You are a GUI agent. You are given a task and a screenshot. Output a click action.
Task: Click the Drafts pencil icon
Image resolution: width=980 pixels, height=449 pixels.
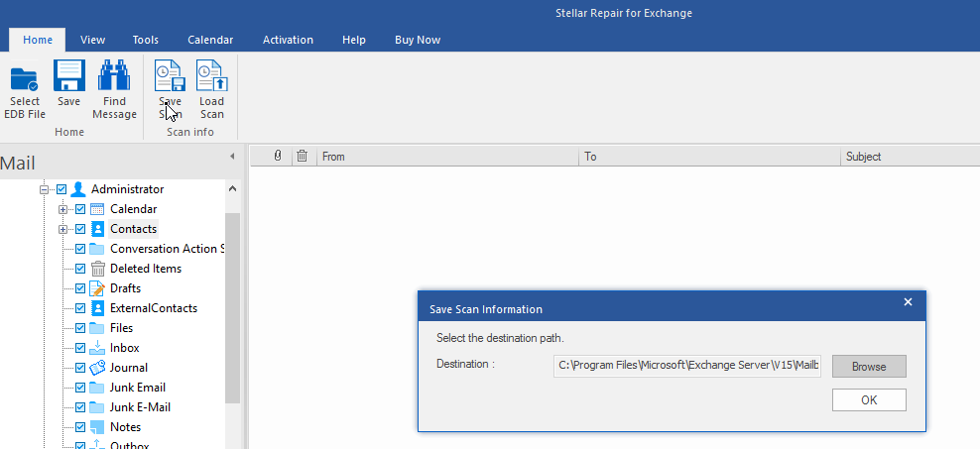pyautogui.click(x=97, y=287)
